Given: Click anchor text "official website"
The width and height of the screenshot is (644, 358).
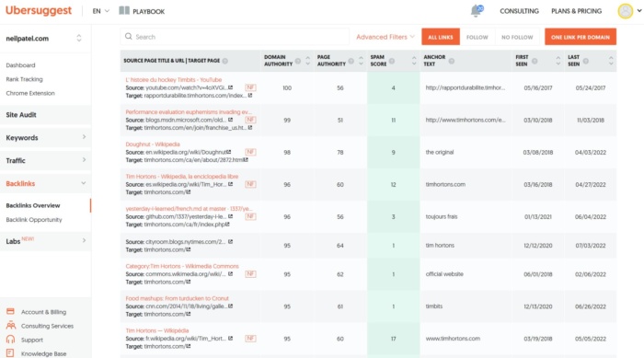Looking at the screenshot, I should (444, 273).
